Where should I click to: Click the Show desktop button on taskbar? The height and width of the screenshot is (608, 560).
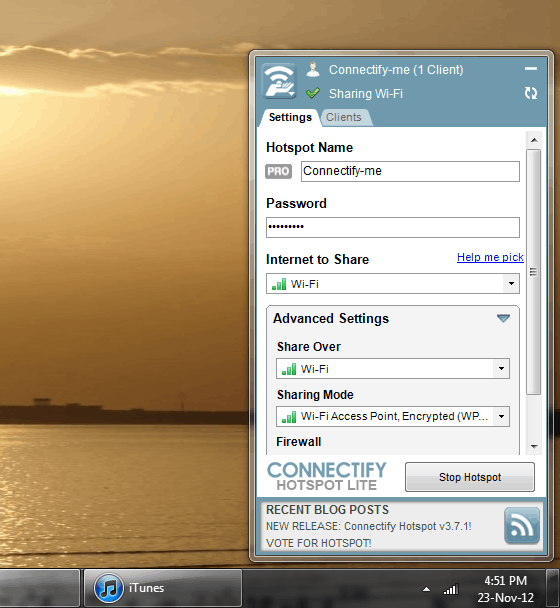[553, 588]
